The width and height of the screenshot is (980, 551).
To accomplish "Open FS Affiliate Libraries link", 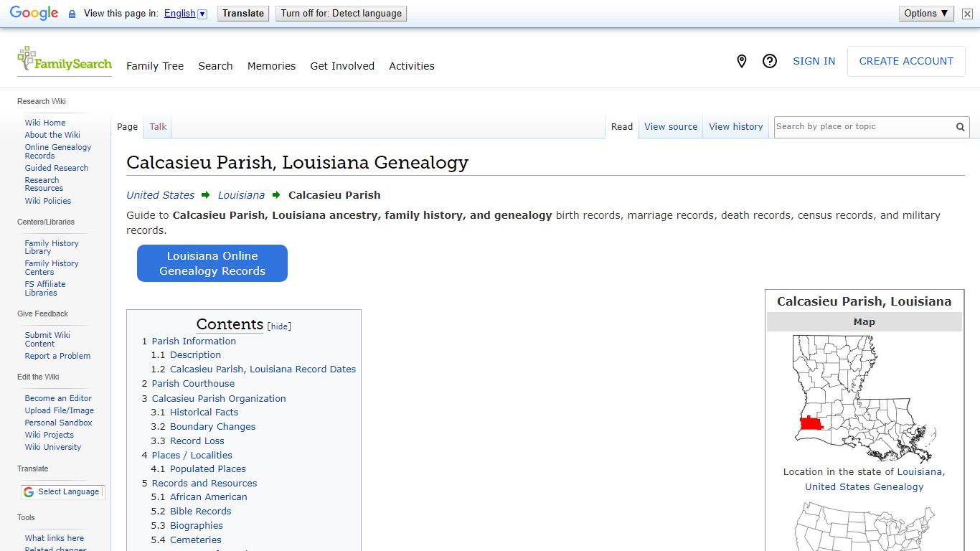I will [x=45, y=288].
